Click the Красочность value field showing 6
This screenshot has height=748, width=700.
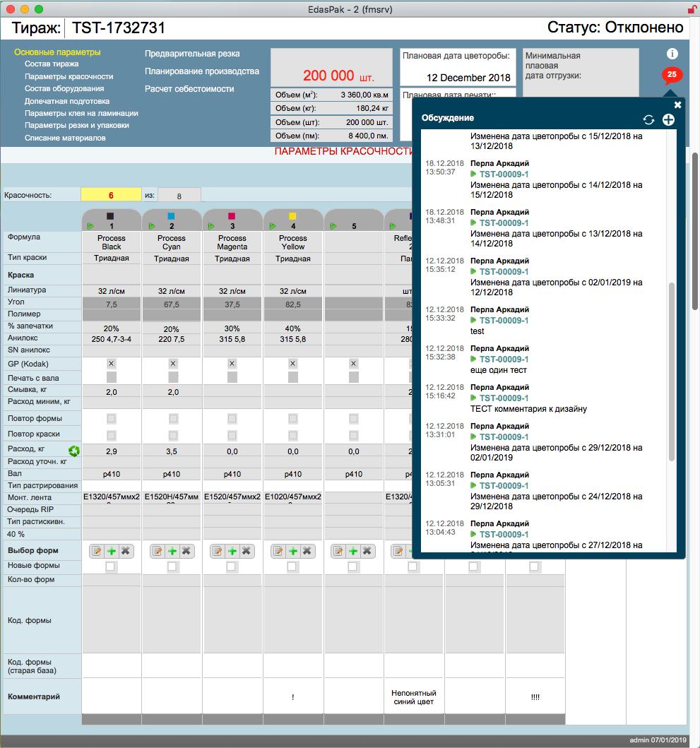click(111, 195)
